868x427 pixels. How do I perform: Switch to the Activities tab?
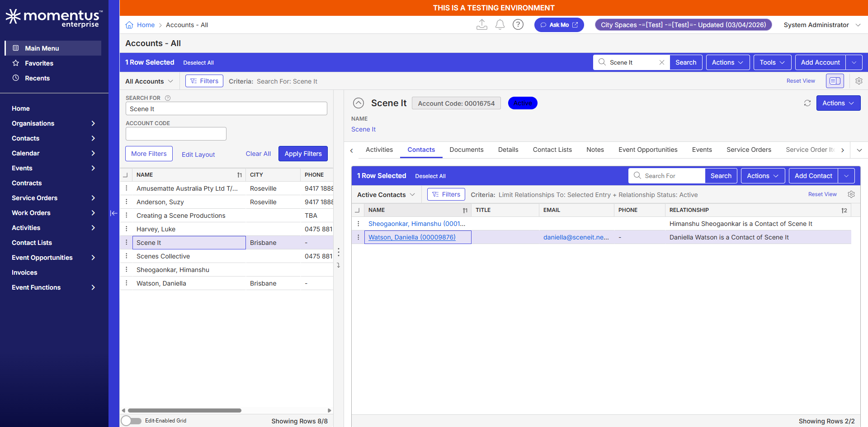pos(379,150)
